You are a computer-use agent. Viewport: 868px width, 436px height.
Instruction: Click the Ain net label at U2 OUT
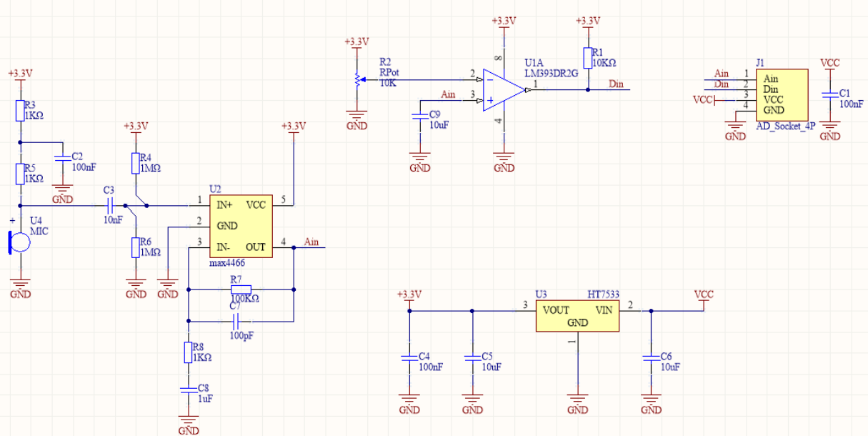pyautogui.click(x=311, y=242)
